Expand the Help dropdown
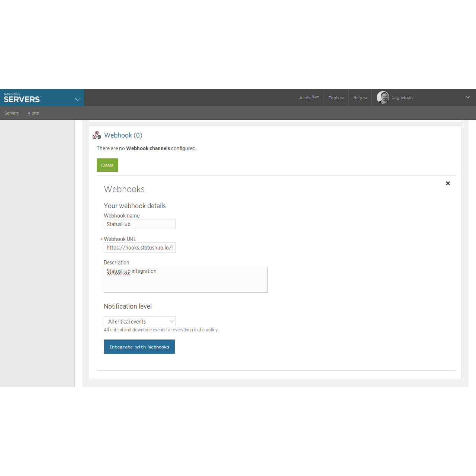Image resolution: width=476 pixels, height=476 pixels. [x=360, y=97]
